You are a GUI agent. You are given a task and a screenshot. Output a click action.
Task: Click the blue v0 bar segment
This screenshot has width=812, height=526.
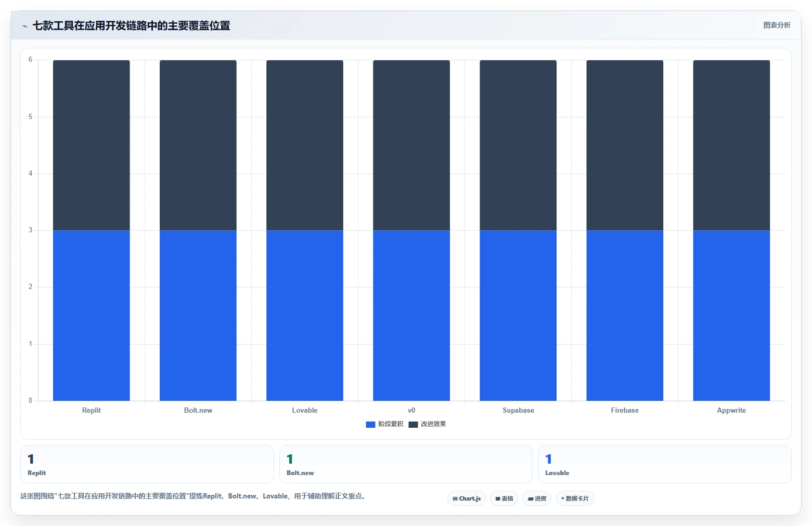tap(411, 315)
